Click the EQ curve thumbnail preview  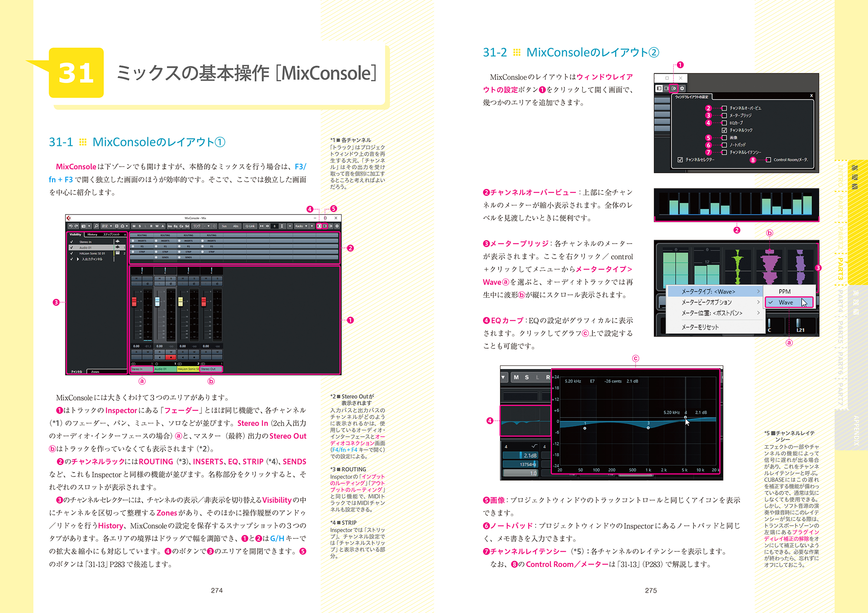(525, 421)
